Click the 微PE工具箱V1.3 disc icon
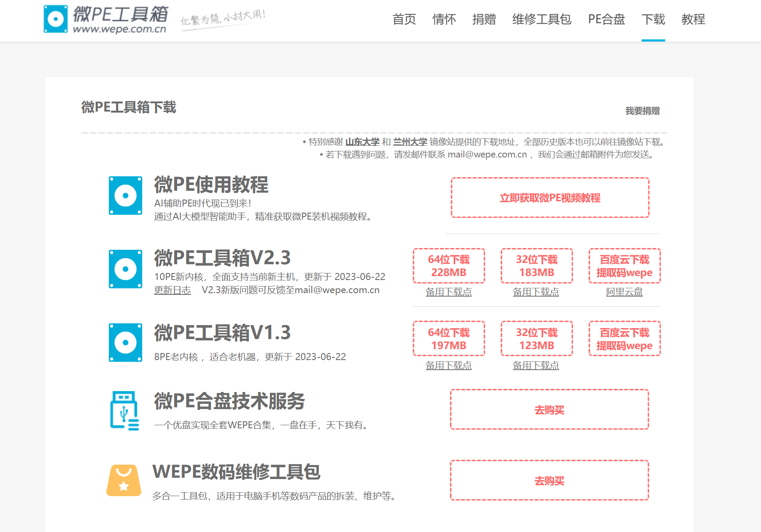This screenshot has height=532, width=761. coord(126,343)
